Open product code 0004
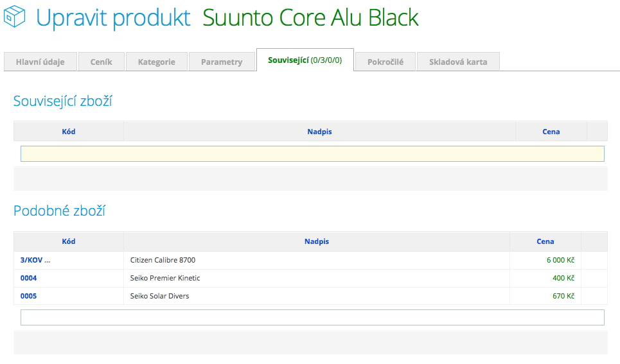620x364 pixels. (28, 278)
